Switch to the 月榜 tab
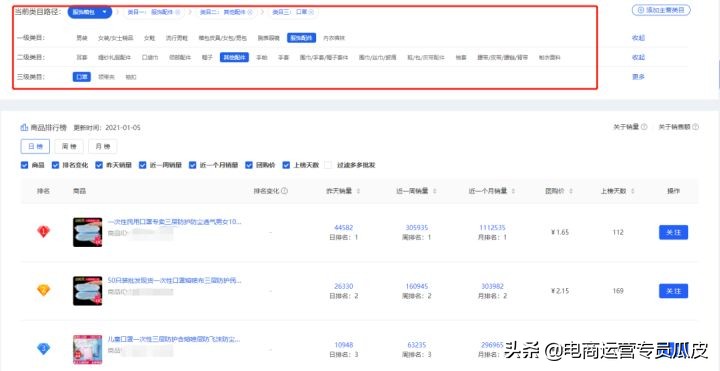 (102, 146)
